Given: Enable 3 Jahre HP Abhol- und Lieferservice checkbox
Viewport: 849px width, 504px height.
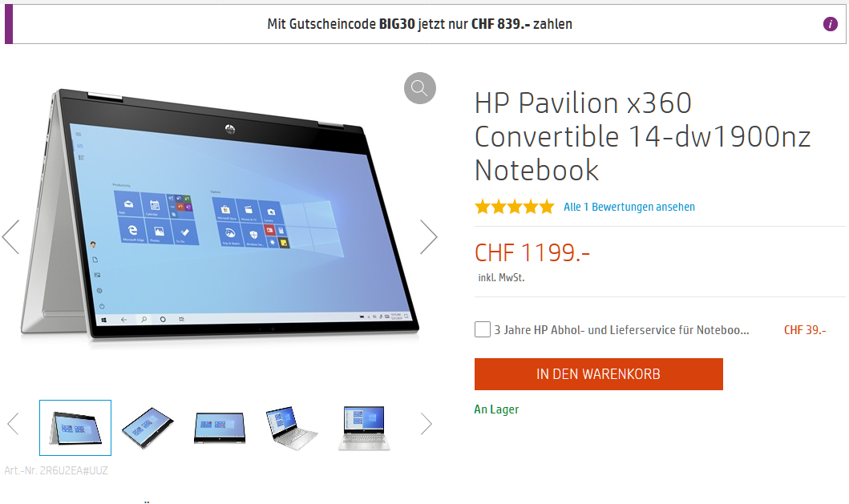Looking at the screenshot, I should pyautogui.click(x=483, y=329).
